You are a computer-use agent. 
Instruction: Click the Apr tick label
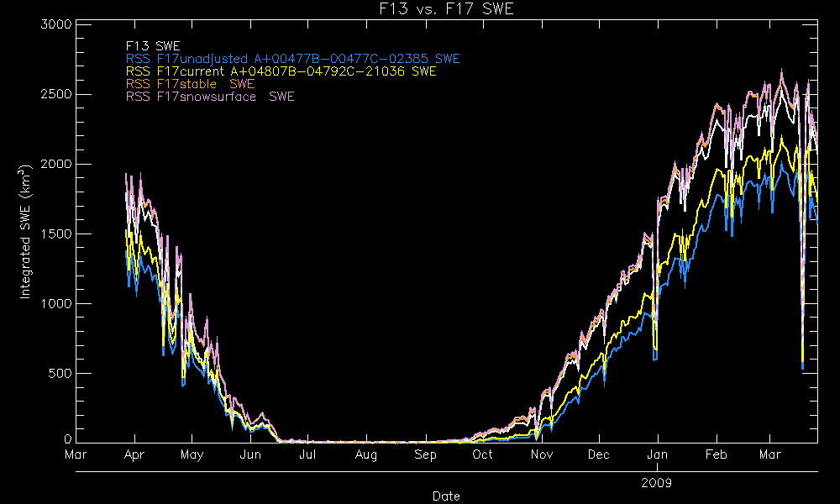tap(134, 455)
